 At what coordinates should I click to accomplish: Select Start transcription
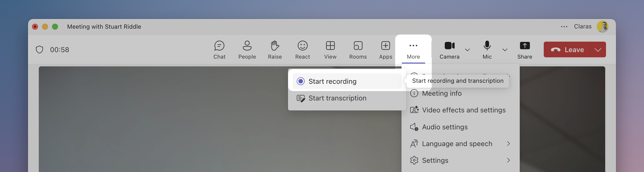pyautogui.click(x=347, y=98)
